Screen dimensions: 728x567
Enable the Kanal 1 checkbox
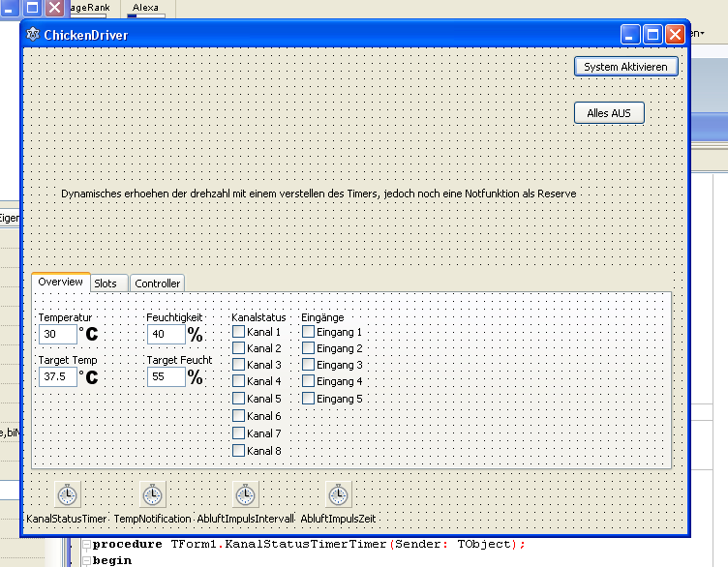(x=238, y=332)
